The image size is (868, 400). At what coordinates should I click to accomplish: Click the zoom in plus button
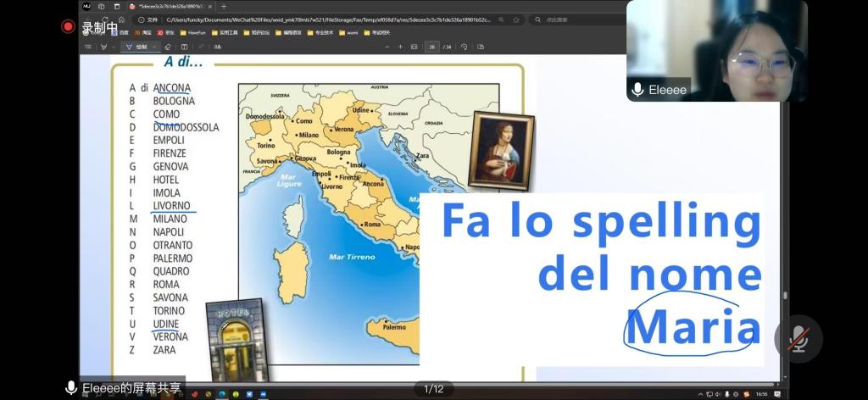400,47
